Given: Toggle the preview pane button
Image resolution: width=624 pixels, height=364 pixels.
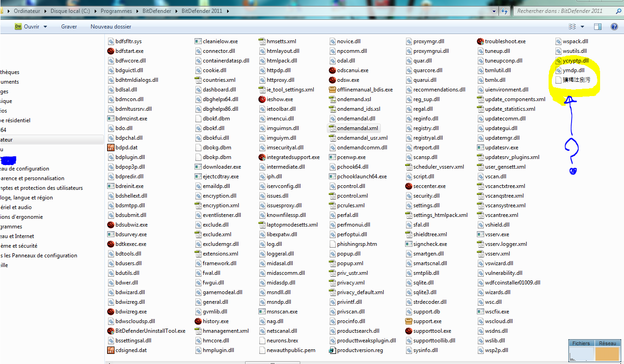Looking at the screenshot, I should coord(597,27).
